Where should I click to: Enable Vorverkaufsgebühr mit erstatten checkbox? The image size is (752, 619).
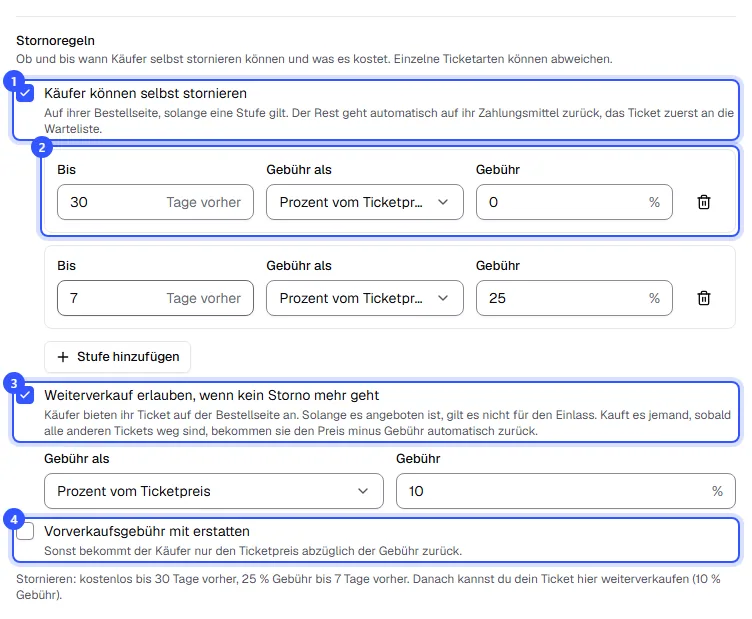tap(25, 531)
